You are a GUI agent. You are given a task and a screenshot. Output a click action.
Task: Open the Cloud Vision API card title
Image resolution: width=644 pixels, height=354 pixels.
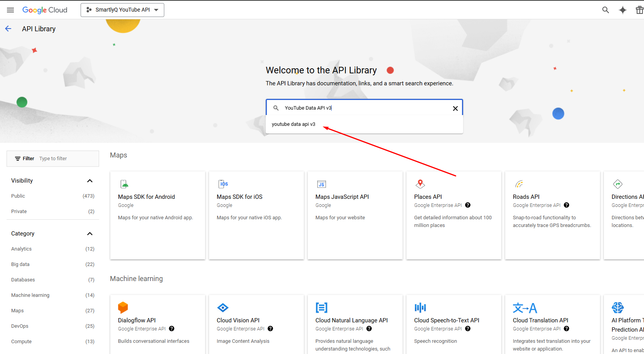(238, 320)
